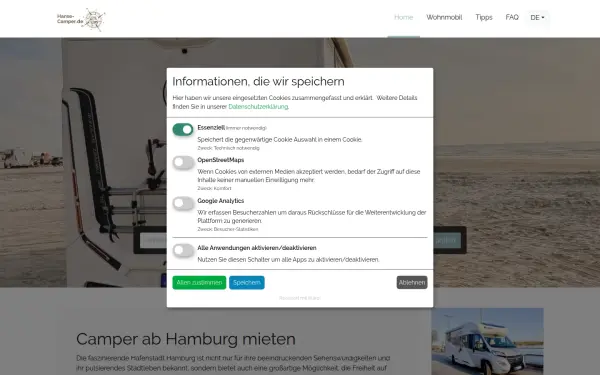
Task: Click the Google Analytics label text
Action: click(x=220, y=201)
